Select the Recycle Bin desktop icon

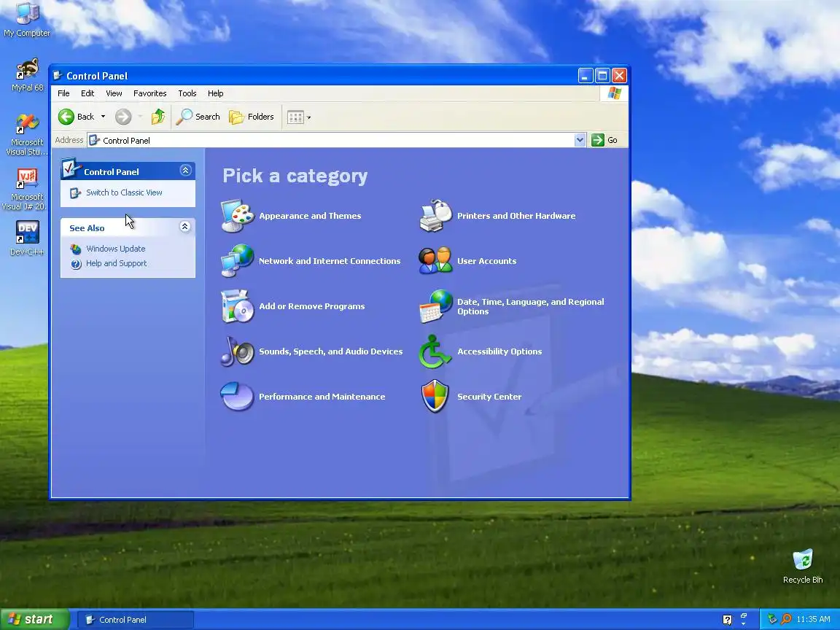pyautogui.click(x=803, y=566)
